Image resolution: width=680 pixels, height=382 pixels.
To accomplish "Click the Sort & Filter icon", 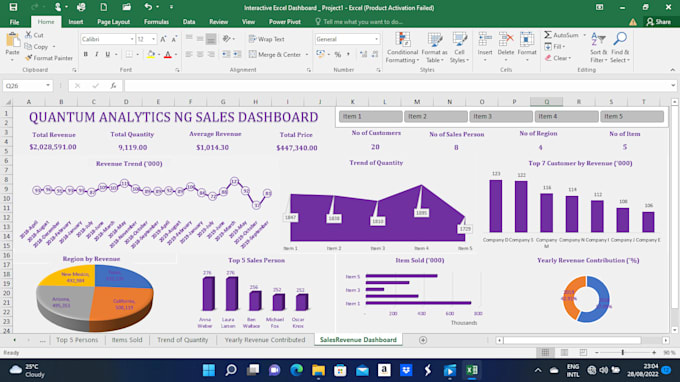I will pos(598,39).
